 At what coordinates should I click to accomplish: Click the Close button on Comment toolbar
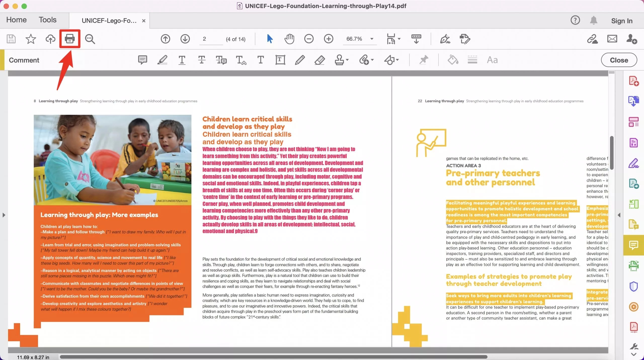coord(619,60)
